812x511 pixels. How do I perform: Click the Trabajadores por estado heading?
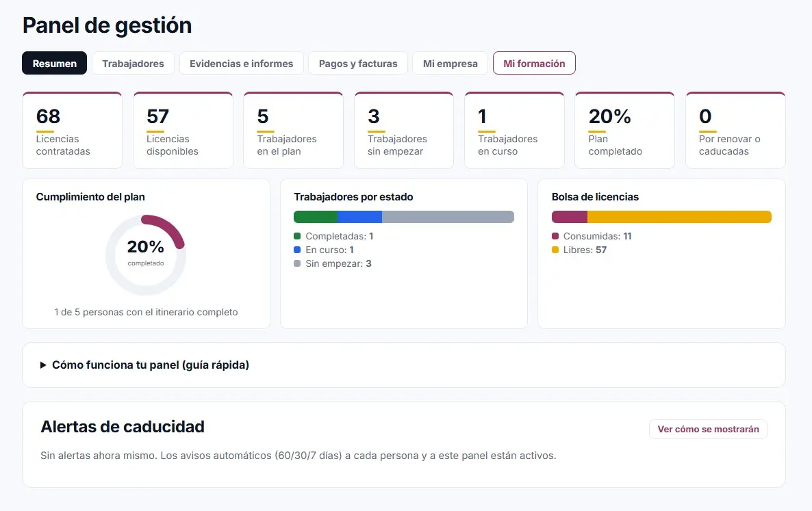click(353, 197)
